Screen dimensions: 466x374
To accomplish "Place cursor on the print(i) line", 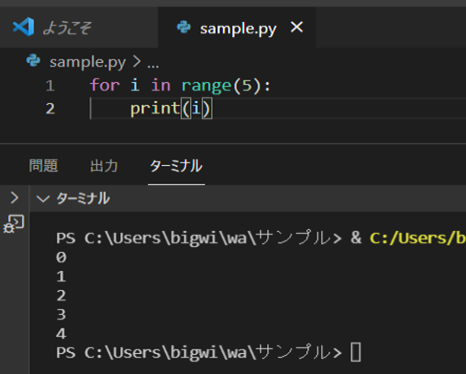I will coord(171,108).
